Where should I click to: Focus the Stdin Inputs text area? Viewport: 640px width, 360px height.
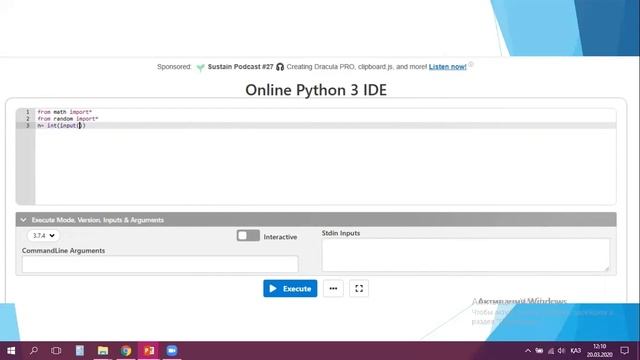(x=465, y=255)
